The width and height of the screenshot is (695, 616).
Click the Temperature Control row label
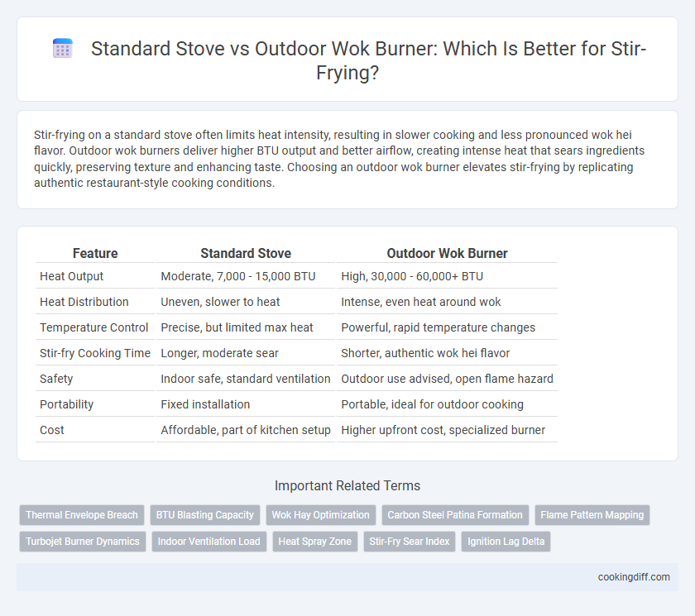95,327
